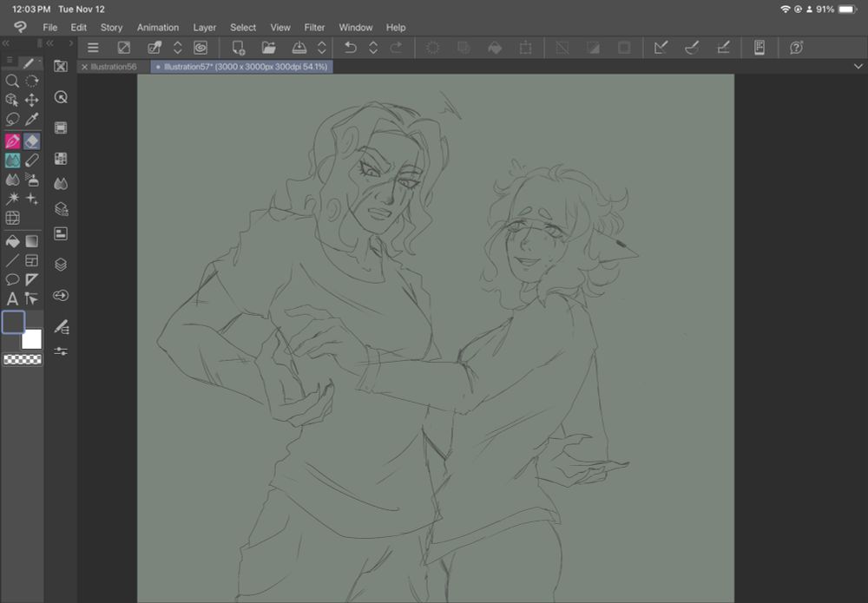Select the transparent checkered color swatch
The width and height of the screenshot is (868, 603).
click(x=23, y=359)
